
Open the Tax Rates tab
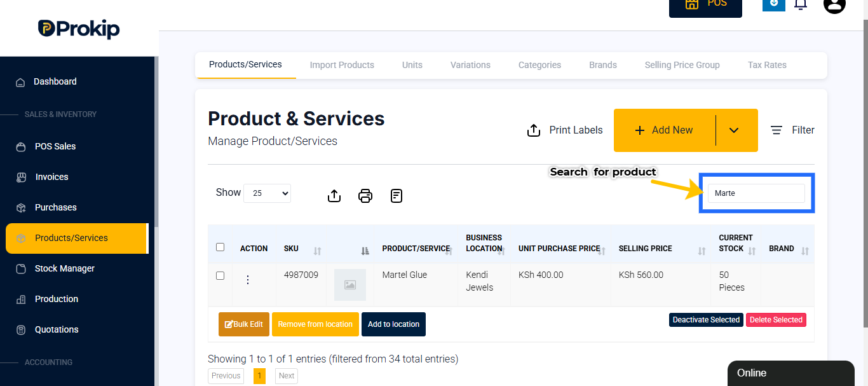(x=767, y=65)
